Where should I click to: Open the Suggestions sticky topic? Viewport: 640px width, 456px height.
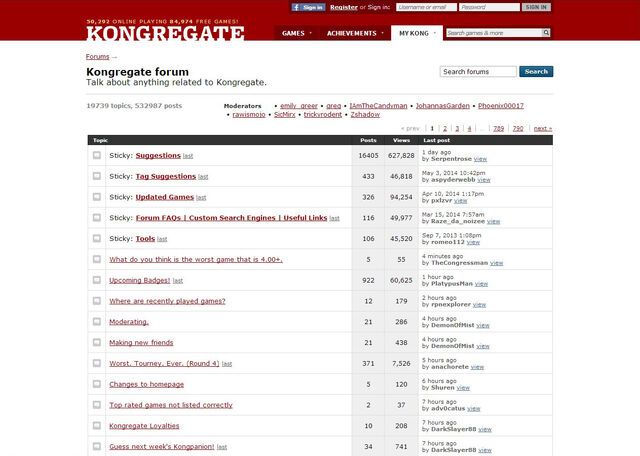[x=158, y=156]
